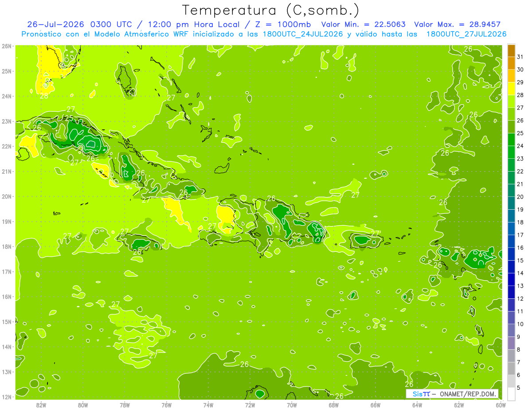
Task: Click the 64W longitude axis label
Action: pyautogui.click(x=417, y=405)
